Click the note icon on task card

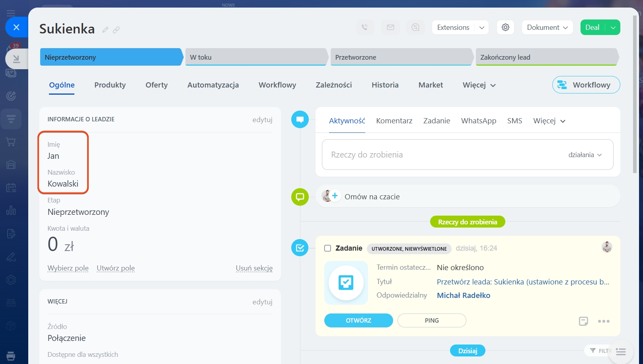pyautogui.click(x=583, y=321)
